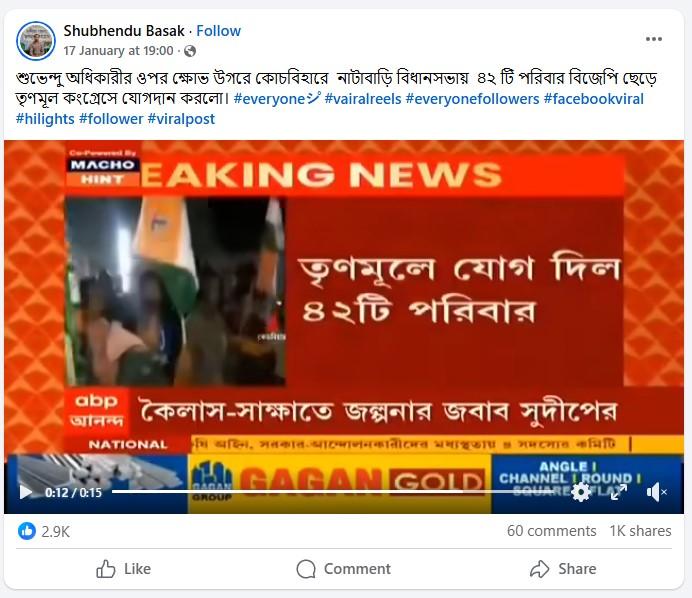
Task: Expand video to fullscreen
Action: coord(619,492)
